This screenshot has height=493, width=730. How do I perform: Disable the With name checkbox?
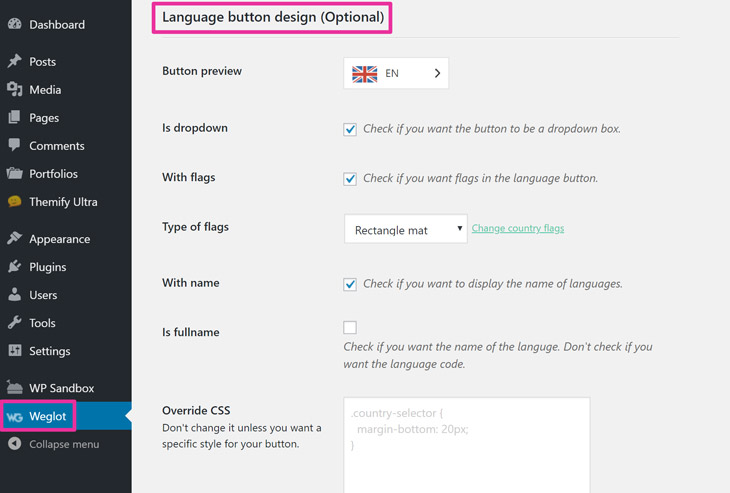[350, 284]
